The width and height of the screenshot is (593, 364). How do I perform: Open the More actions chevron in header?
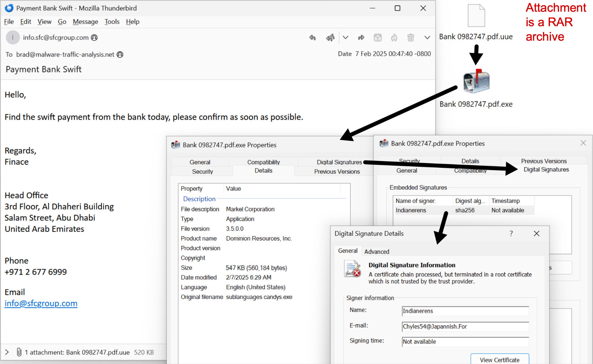[427, 37]
